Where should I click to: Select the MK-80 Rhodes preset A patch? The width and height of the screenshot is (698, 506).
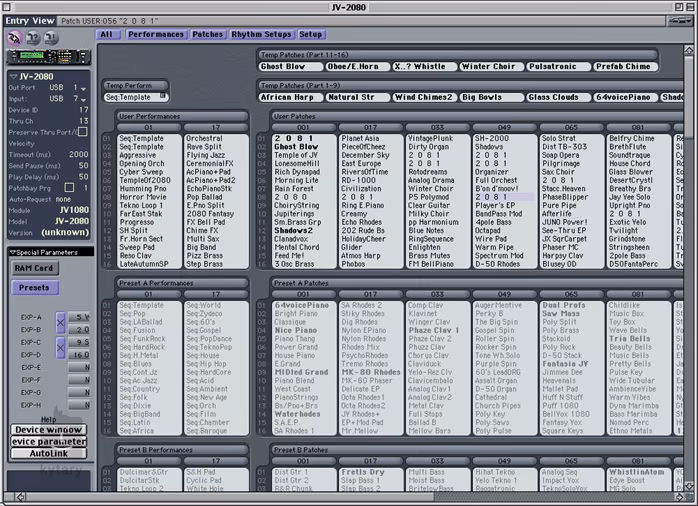point(370,372)
